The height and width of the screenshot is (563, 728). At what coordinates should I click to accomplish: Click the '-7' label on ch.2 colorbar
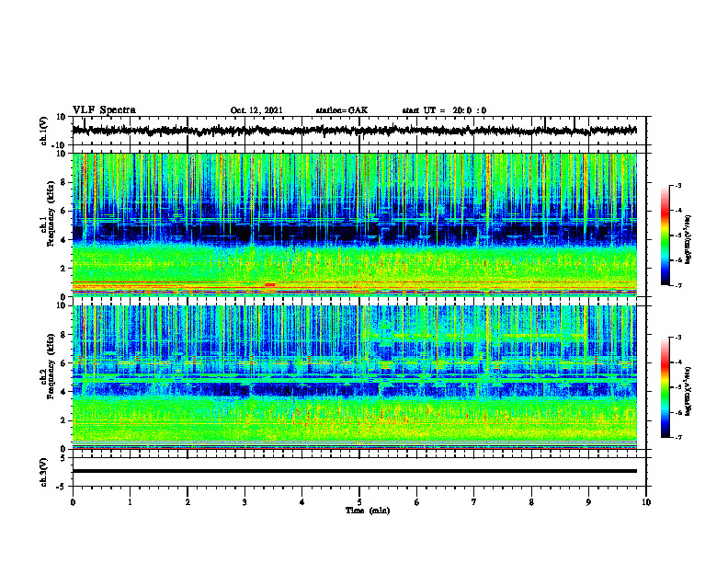(x=677, y=438)
